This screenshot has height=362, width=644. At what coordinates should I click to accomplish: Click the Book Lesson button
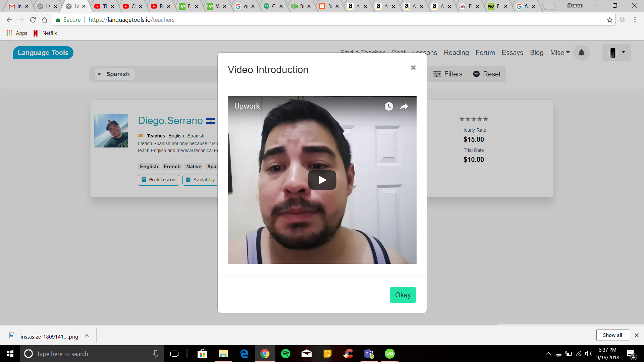158,180
